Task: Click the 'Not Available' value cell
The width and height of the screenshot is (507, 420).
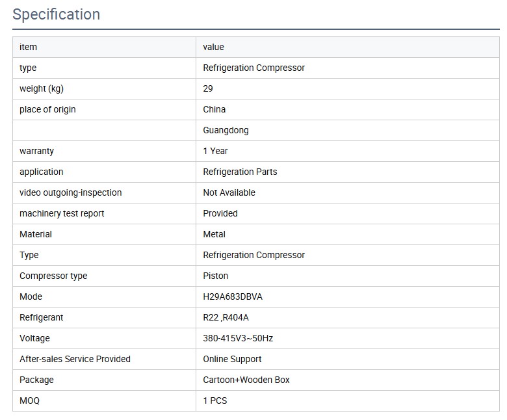Action: point(229,192)
